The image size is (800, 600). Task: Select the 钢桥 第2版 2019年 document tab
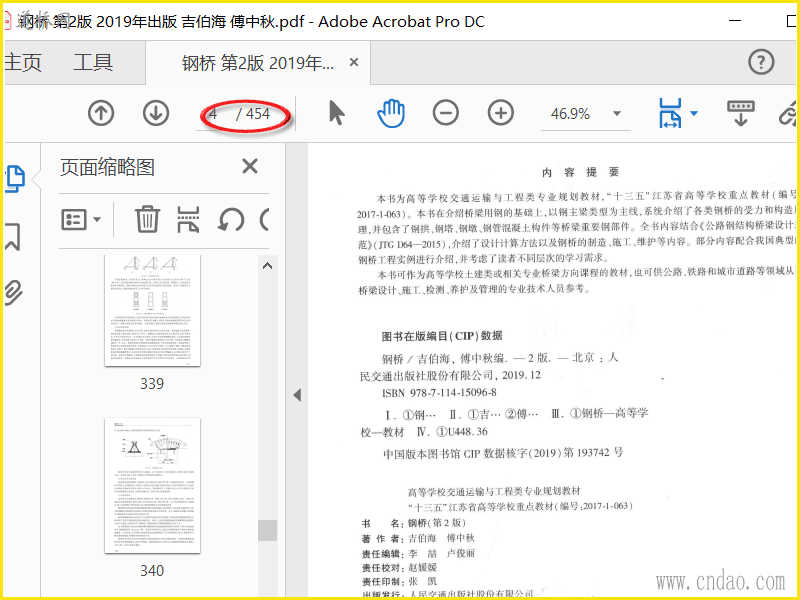pos(258,63)
